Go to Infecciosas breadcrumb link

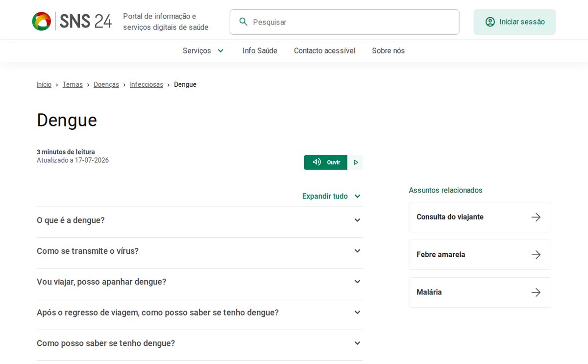point(147,85)
